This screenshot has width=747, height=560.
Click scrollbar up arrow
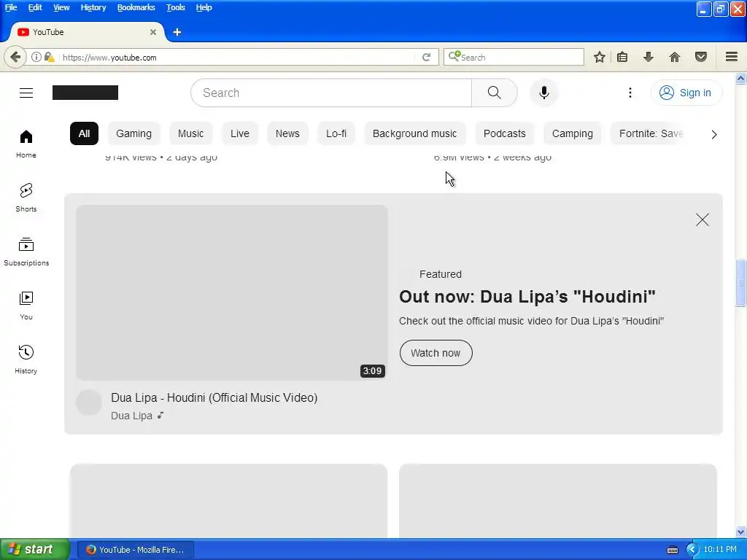pyautogui.click(x=740, y=79)
